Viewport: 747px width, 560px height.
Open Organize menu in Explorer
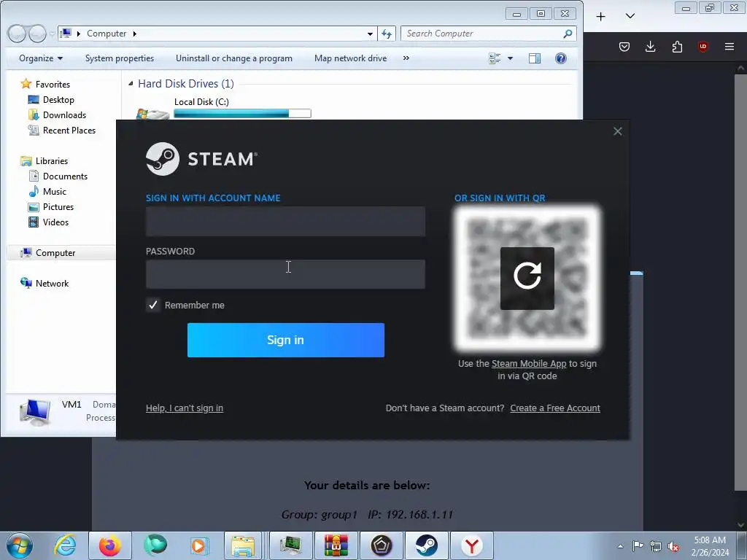41,58
